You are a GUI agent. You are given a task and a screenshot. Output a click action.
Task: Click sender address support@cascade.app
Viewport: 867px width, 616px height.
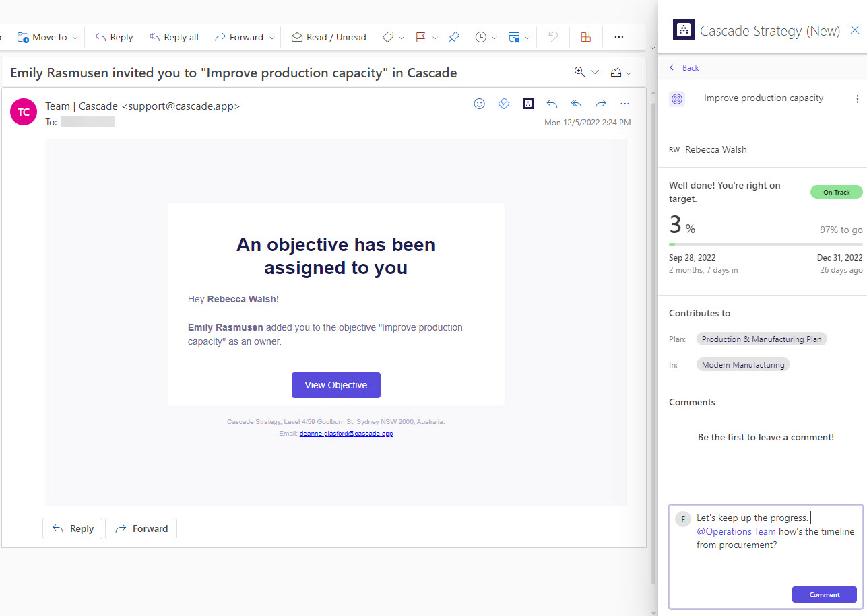(x=180, y=106)
